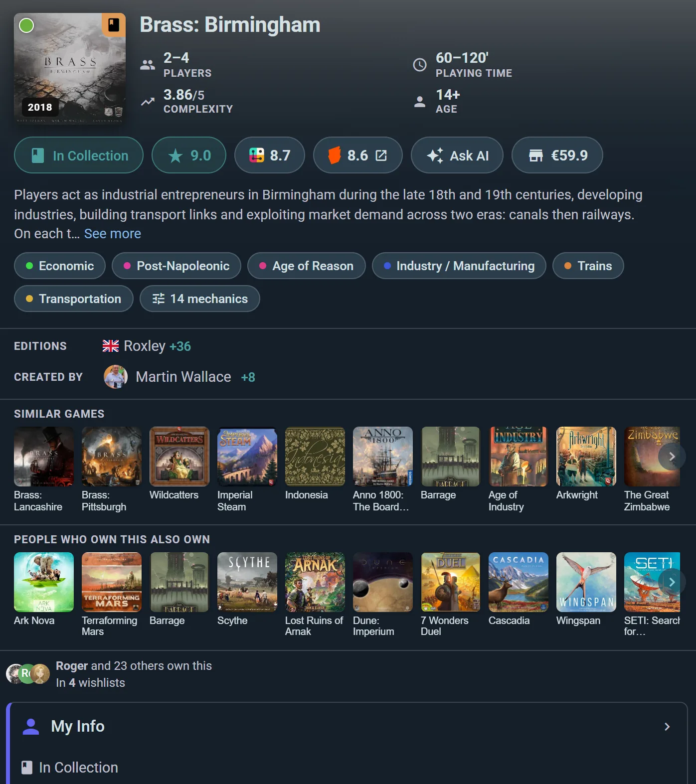696x784 pixels.
Task: Select the Transportation category tag
Action: click(x=74, y=299)
